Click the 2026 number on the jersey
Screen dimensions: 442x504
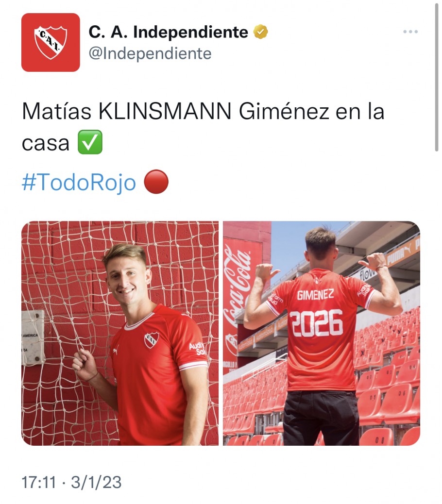(x=316, y=323)
